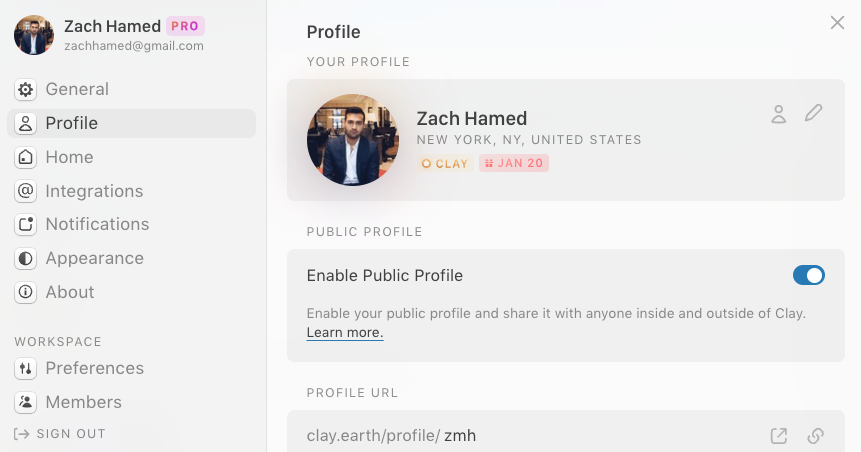Open workspace Preferences
This screenshot has height=452, width=861.
(x=94, y=368)
